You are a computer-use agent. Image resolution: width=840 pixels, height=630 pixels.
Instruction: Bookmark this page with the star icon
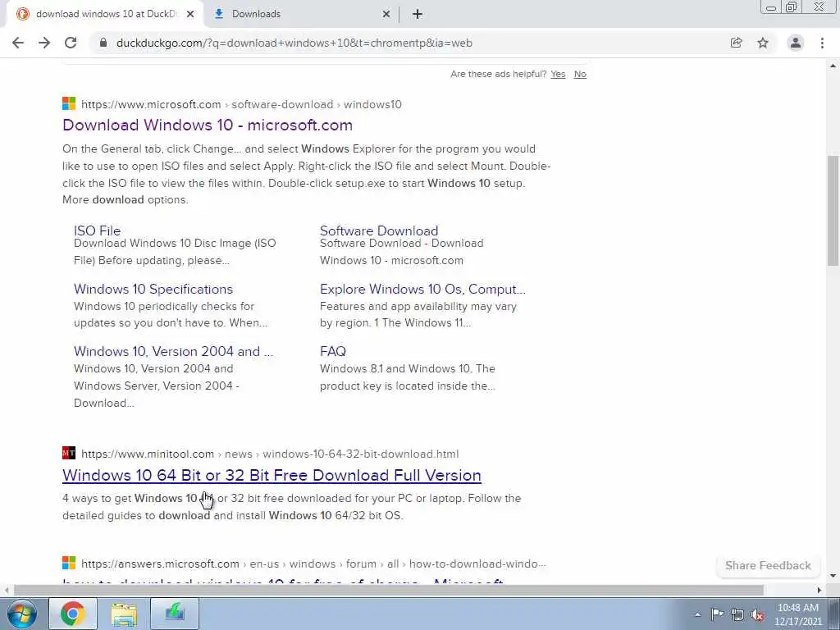click(763, 43)
